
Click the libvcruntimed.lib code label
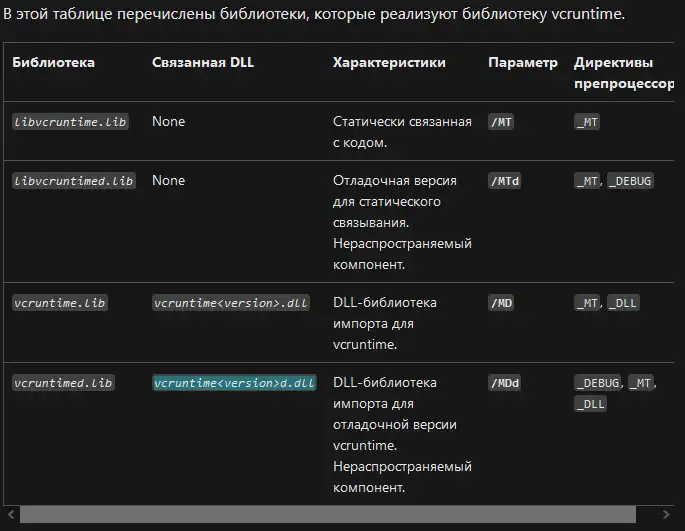(74, 181)
